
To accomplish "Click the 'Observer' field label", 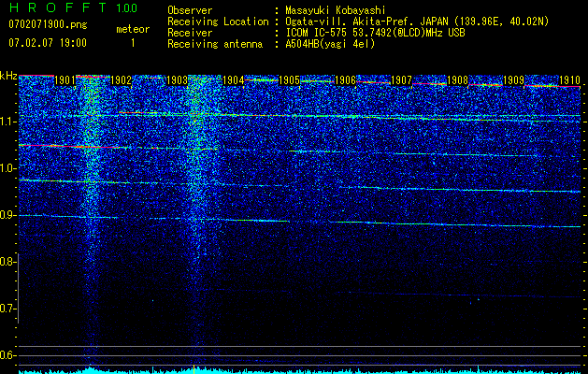I will point(190,10).
